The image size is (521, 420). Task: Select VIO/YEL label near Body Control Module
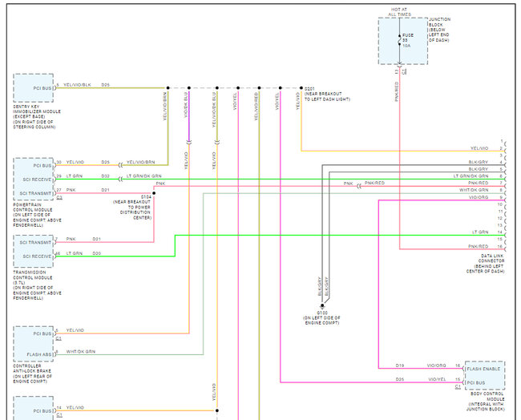click(437, 379)
